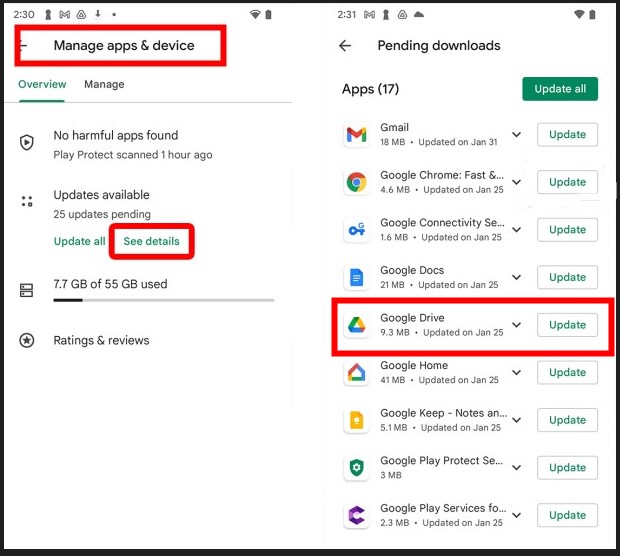
Task: Expand Google Docs update details
Action: [x=516, y=277]
